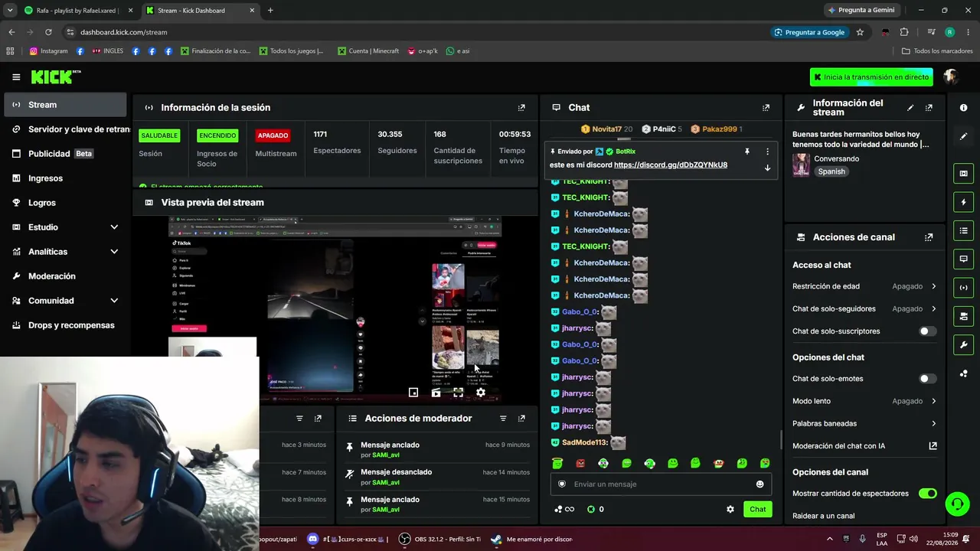Open the emoji picker in the message box
Image resolution: width=980 pixels, height=551 pixels.
(x=759, y=484)
